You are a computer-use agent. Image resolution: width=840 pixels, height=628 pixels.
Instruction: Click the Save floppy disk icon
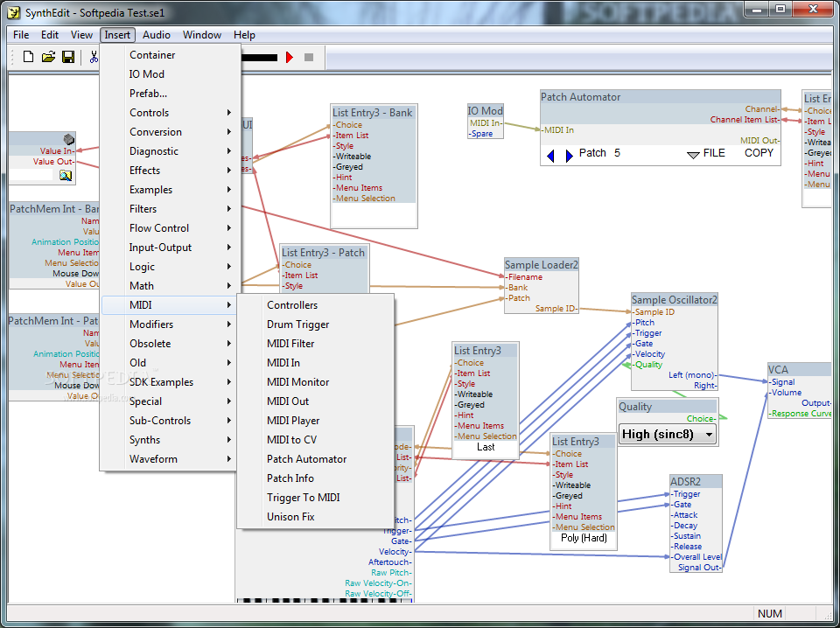click(68, 57)
